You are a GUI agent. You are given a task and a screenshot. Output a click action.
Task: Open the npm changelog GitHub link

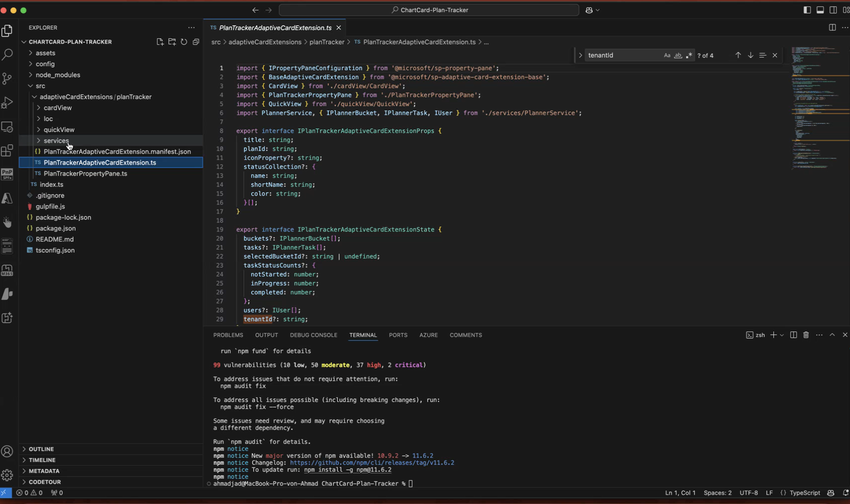click(x=372, y=463)
